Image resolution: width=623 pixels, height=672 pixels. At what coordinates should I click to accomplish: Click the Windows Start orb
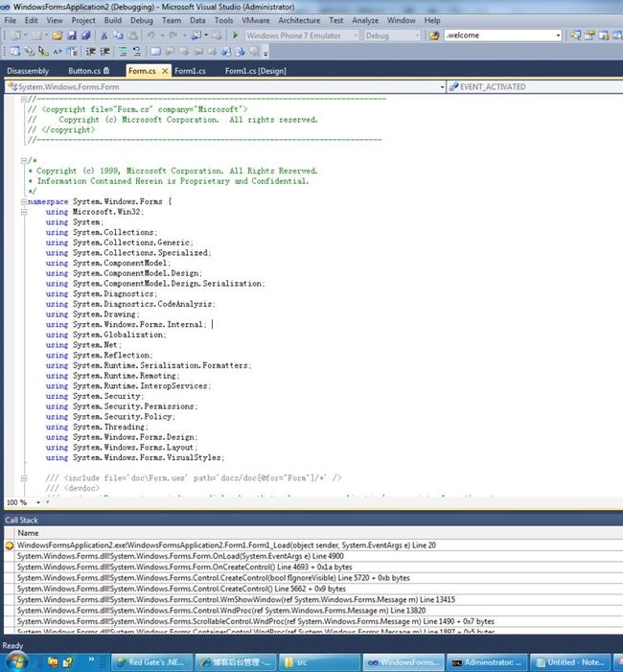16,661
